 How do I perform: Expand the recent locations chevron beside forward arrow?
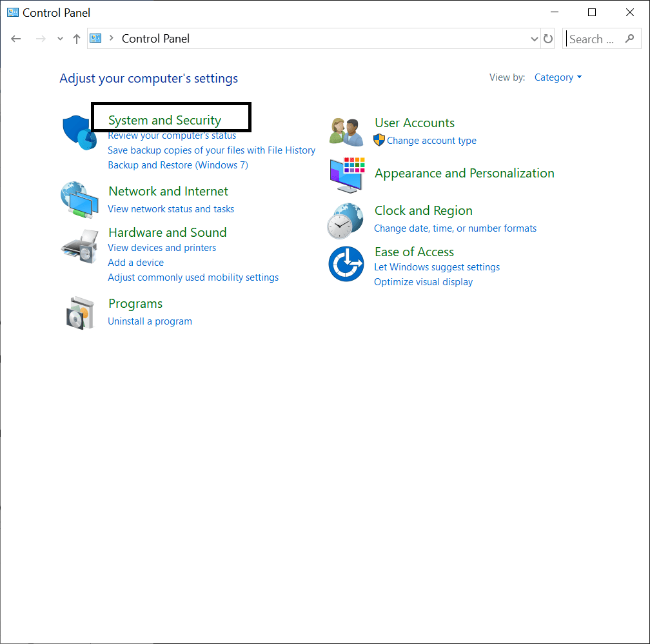pyautogui.click(x=59, y=39)
